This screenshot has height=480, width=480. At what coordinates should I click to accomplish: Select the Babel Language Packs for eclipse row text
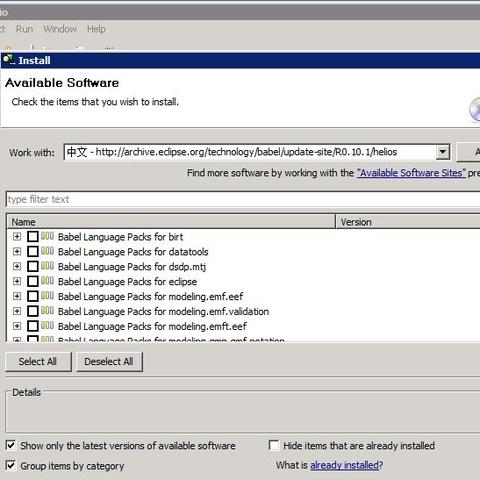(x=127, y=282)
